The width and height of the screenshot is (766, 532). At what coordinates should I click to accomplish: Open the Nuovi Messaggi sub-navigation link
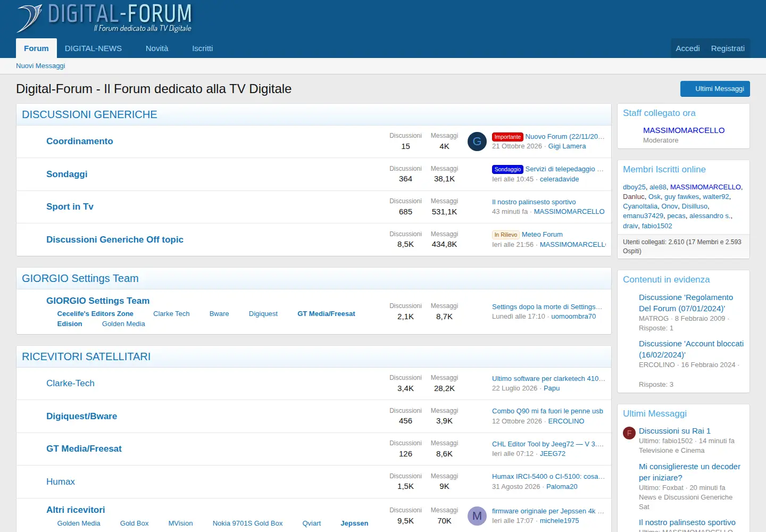(x=40, y=66)
